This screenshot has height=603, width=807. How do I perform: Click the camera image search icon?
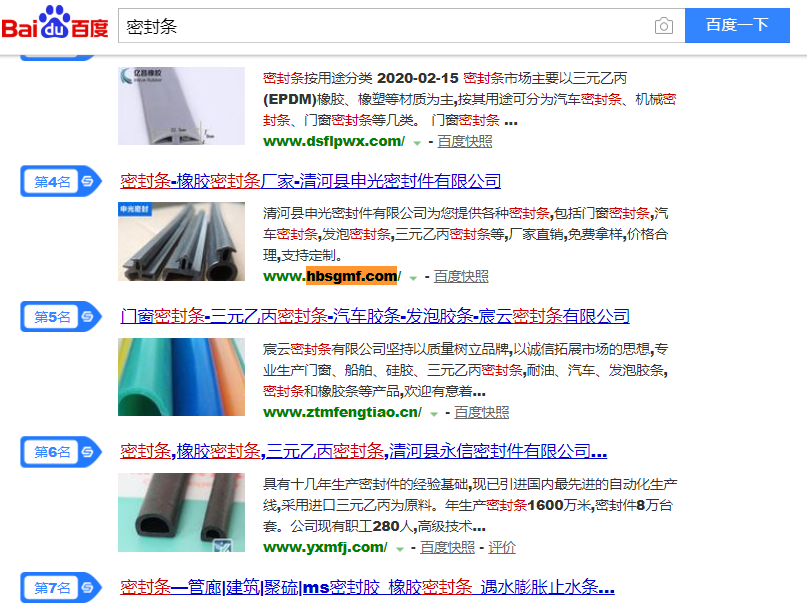tap(663, 26)
